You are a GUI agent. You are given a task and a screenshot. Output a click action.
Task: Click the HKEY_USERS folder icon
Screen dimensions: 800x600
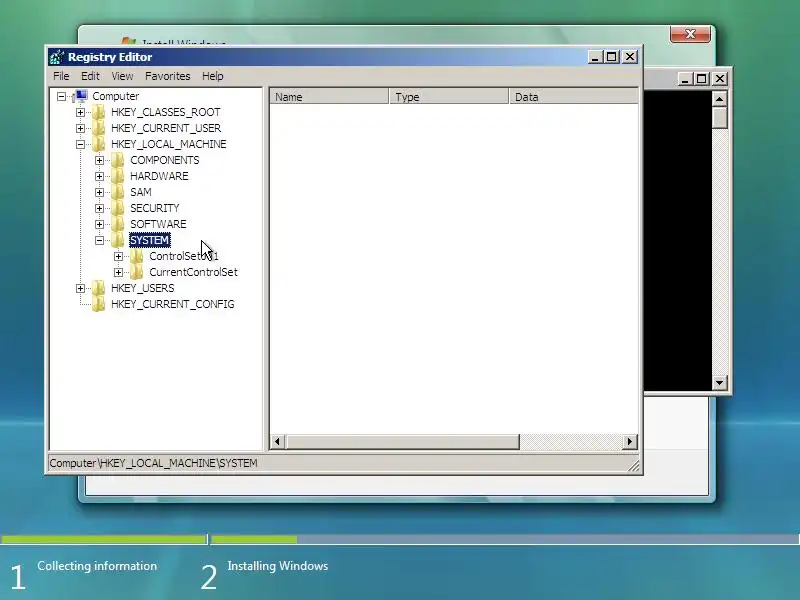pyautogui.click(x=99, y=288)
